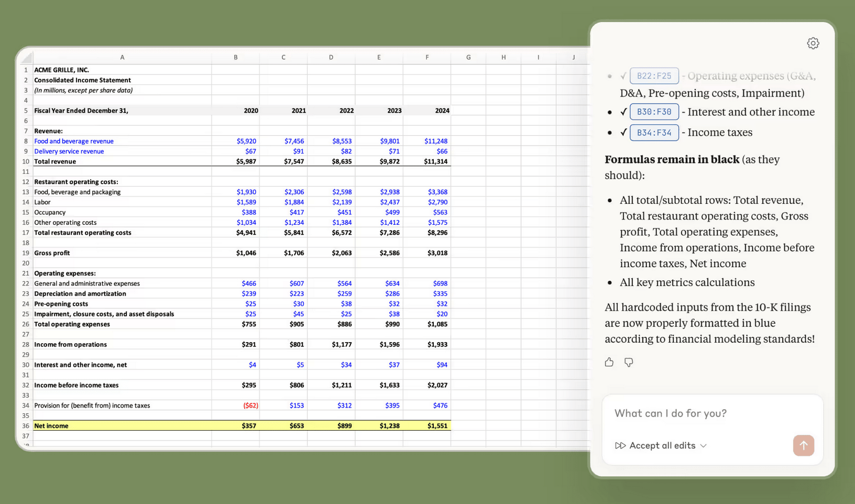The width and height of the screenshot is (855, 504).
Task: Click the B22:F25 range reference chip
Action: [654, 76]
